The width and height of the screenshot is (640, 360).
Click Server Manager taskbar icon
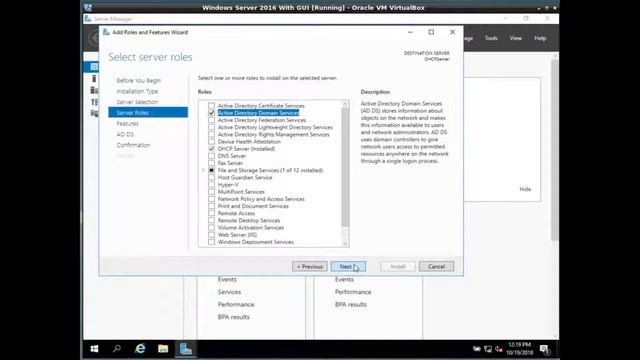click(x=186, y=349)
